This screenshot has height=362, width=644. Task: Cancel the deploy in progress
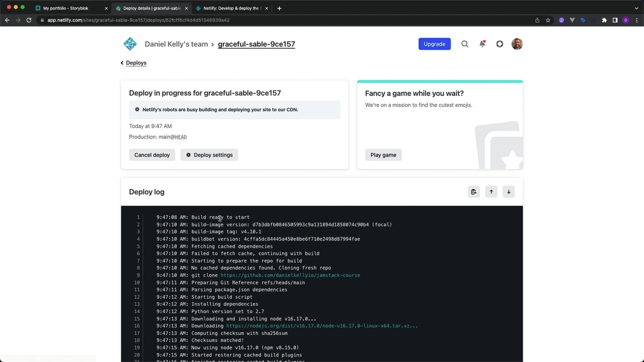pyautogui.click(x=152, y=155)
